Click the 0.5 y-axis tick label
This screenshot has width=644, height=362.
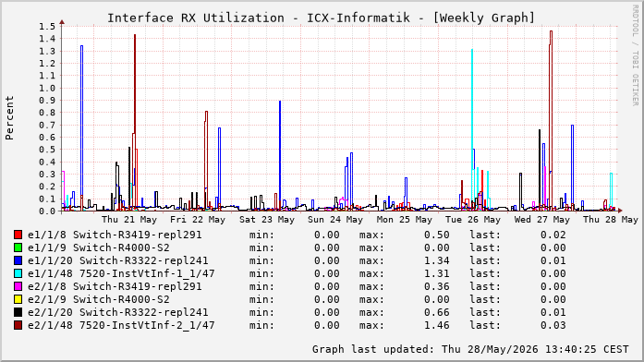click(x=47, y=150)
